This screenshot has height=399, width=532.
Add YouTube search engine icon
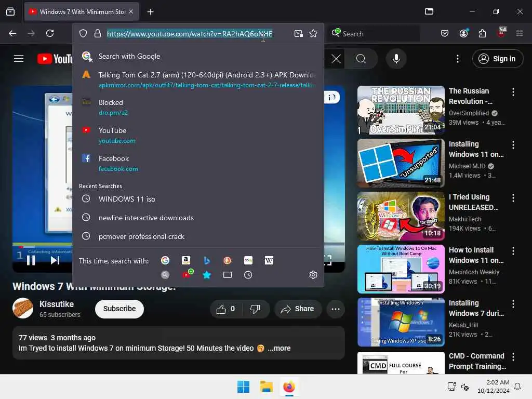click(x=188, y=274)
